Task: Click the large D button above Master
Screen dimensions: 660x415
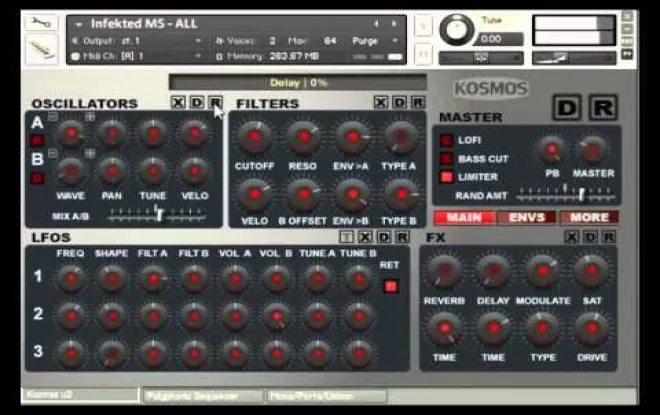Action: click(x=567, y=108)
